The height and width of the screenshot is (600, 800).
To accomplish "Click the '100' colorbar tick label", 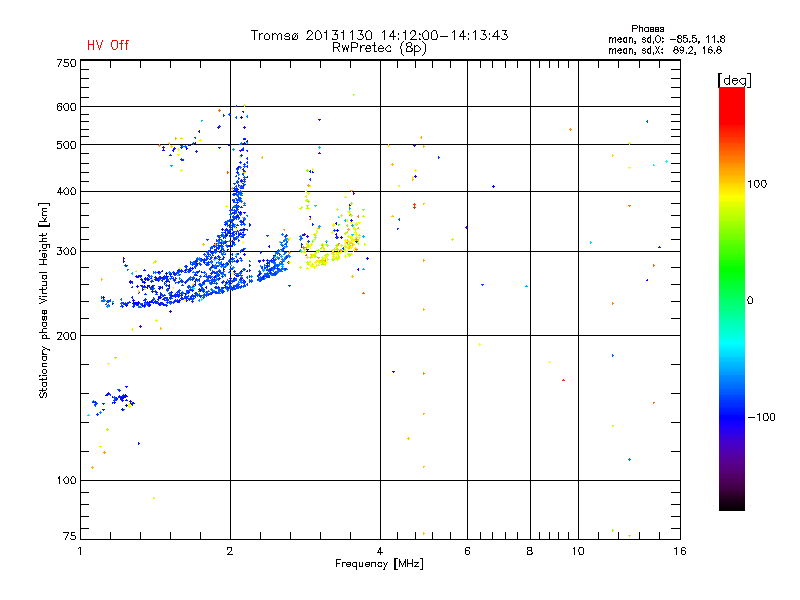I will pos(757,184).
